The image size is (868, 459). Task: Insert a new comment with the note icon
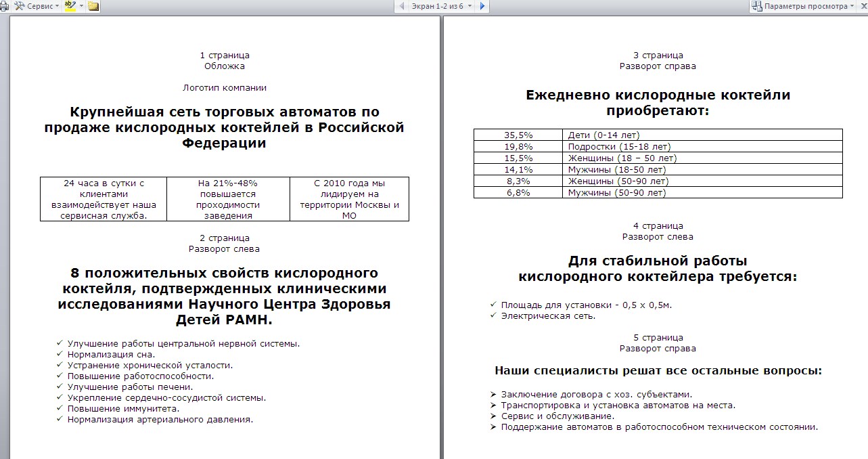coord(93,5)
